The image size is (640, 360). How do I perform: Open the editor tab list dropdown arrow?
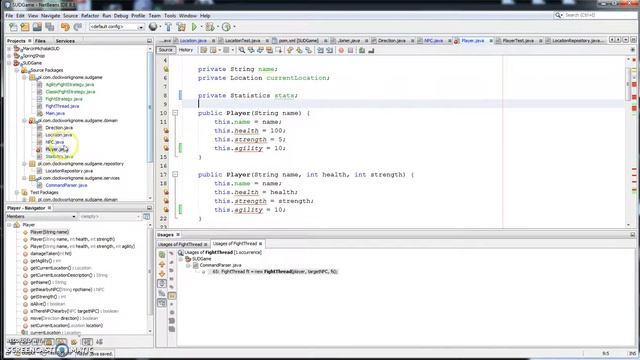point(625,40)
